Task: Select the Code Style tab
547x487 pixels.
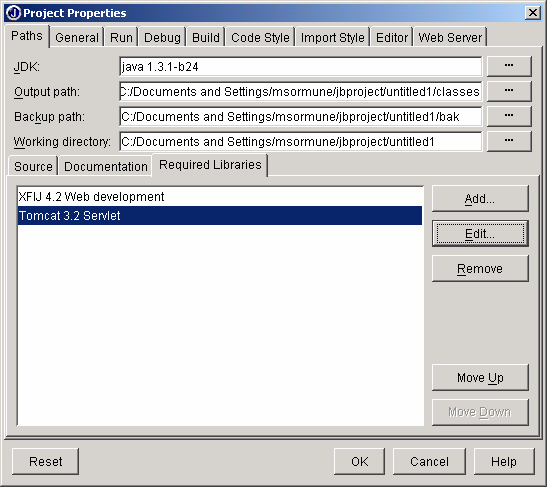Action: point(260,37)
